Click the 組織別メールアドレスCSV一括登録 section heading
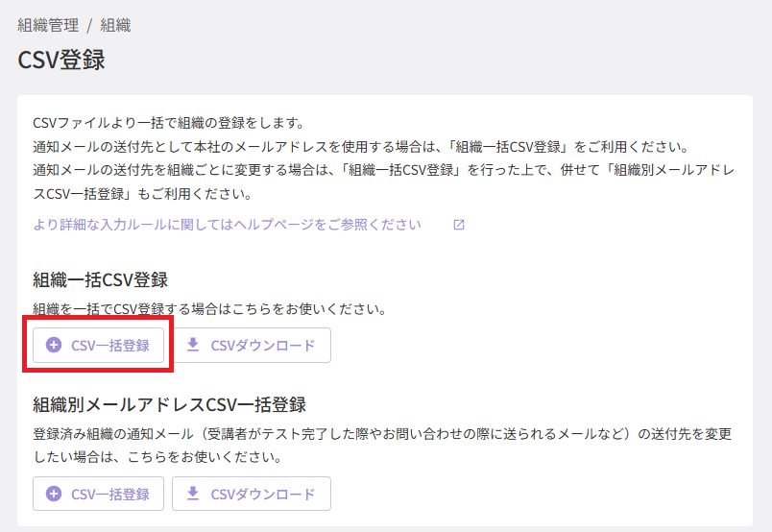This screenshot has width=772, height=532. pyautogui.click(x=169, y=404)
